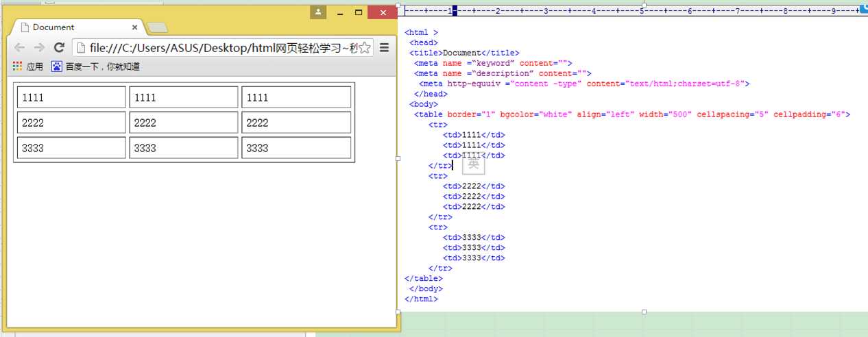Screen dimensions: 868x337
Task: Minimize the Chrome window
Action: pyautogui.click(x=339, y=12)
